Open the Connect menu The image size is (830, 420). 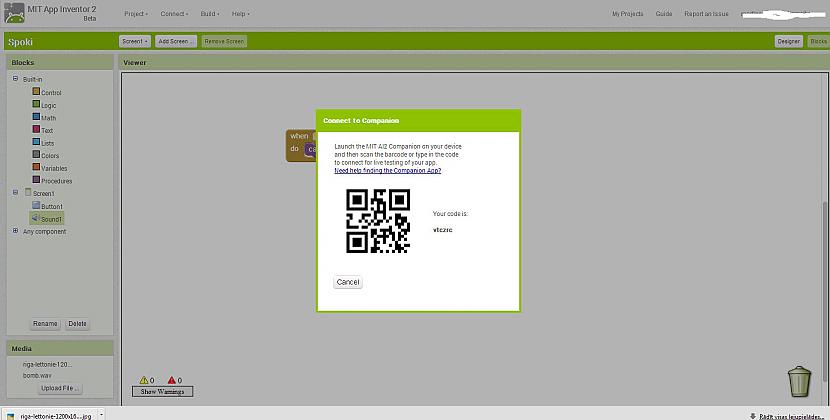tap(174, 14)
